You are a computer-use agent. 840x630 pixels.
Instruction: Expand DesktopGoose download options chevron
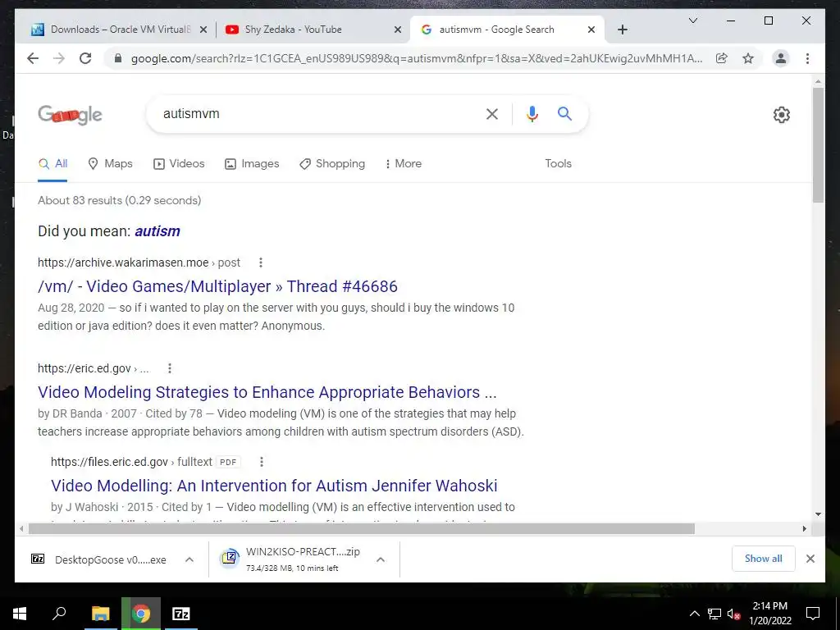(189, 559)
